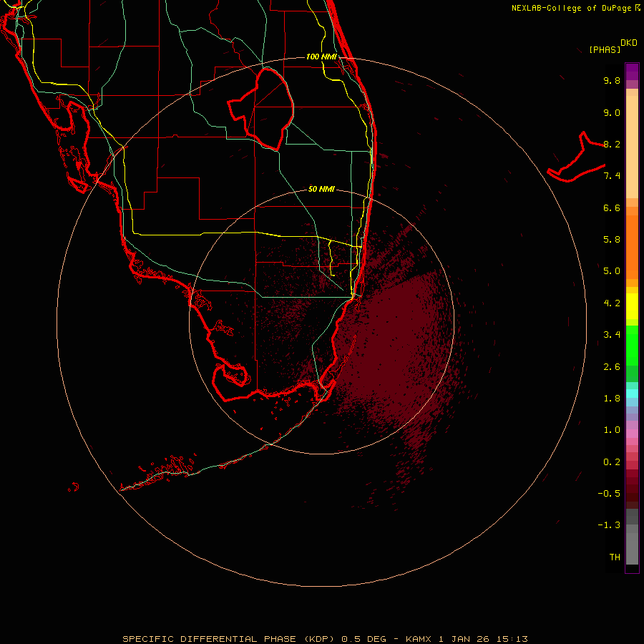The image size is (644, 644).
Task: Select the 9.0 value on color scale
Action: [x=612, y=112]
